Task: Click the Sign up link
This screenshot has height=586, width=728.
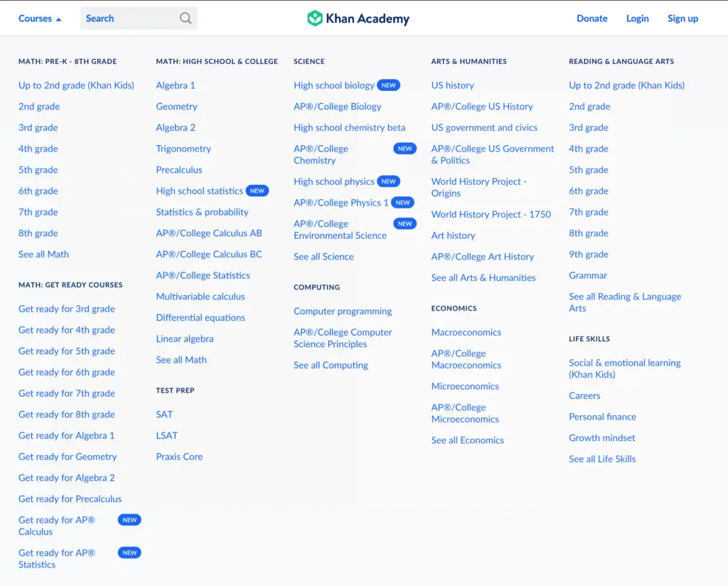Action: point(683,18)
